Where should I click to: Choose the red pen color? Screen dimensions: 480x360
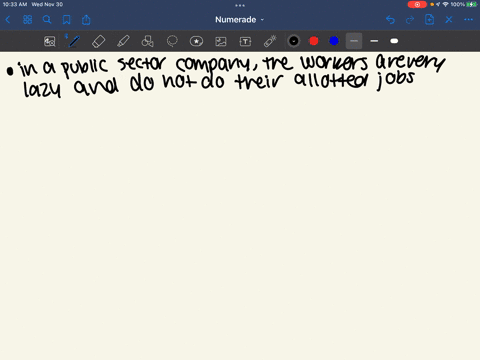coord(314,41)
